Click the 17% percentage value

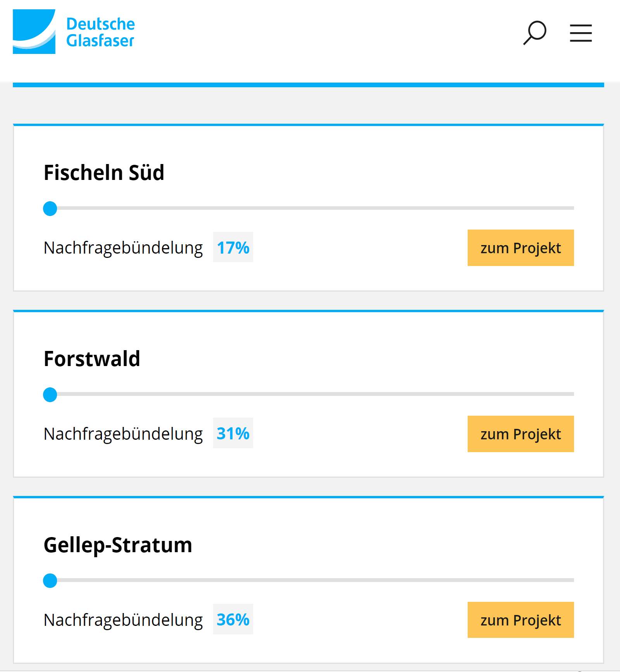tap(233, 248)
